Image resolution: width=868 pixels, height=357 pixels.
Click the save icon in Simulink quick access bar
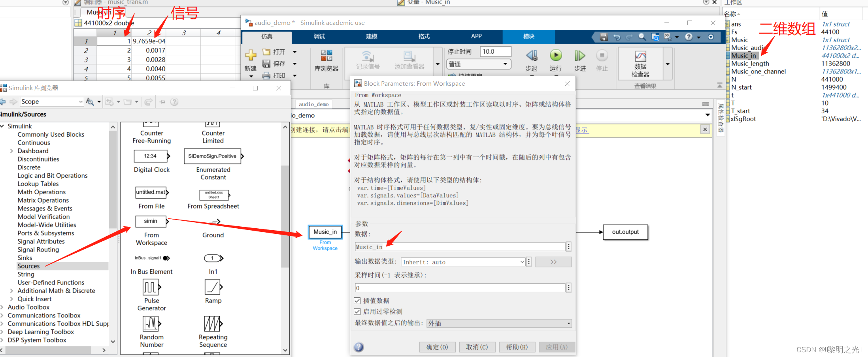tap(604, 37)
